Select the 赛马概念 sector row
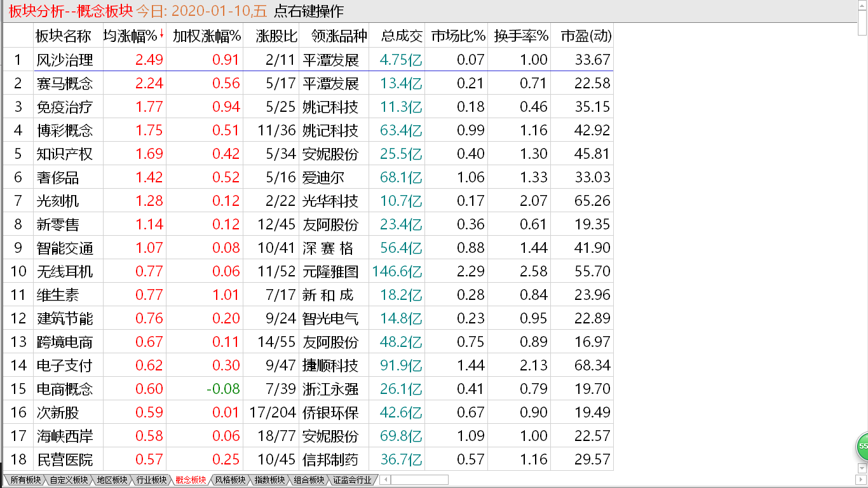 (308, 83)
